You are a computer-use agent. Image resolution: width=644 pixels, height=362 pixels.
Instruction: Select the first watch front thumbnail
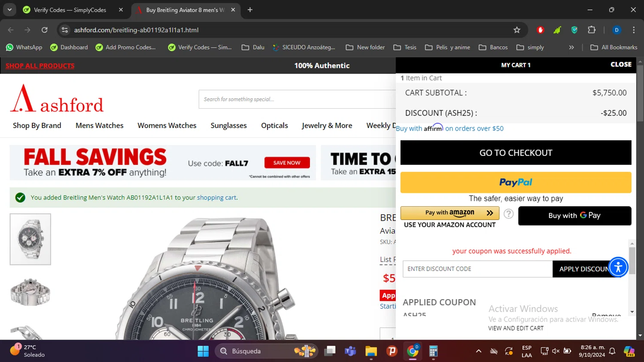coord(30,239)
